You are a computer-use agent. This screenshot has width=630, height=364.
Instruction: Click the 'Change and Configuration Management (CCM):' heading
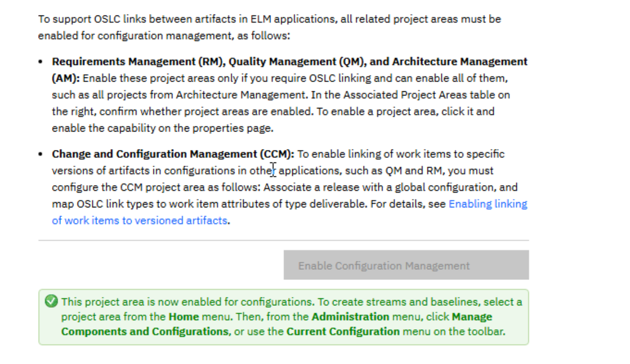point(173,154)
